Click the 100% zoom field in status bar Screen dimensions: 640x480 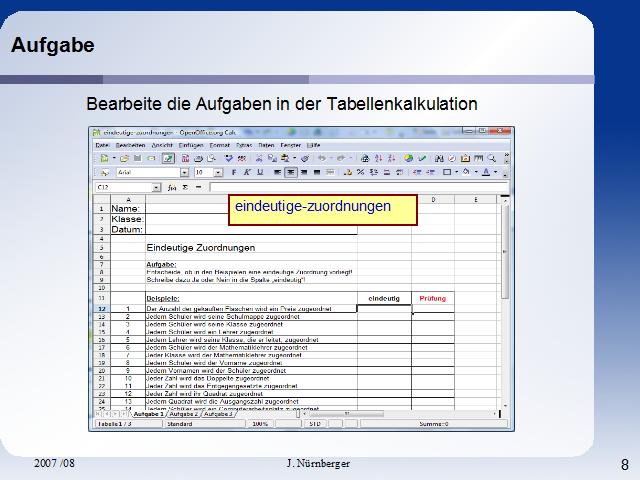(260, 423)
